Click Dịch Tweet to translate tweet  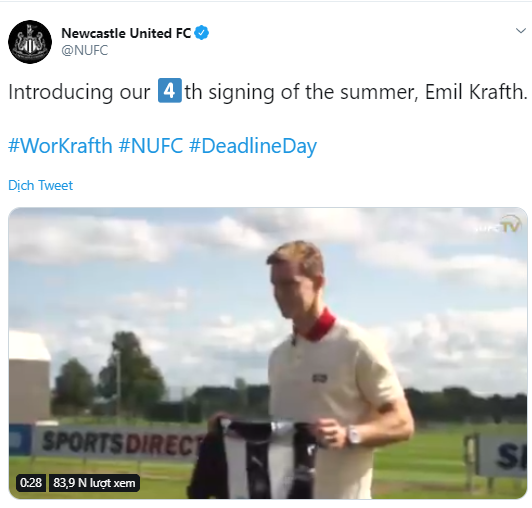tap(41, 186)
